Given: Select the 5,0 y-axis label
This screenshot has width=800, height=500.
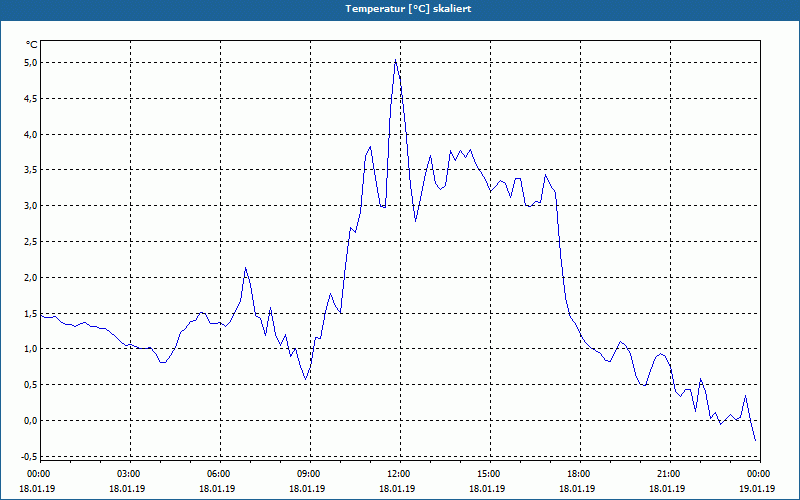Looking at the screenshot, I should 31,63.
